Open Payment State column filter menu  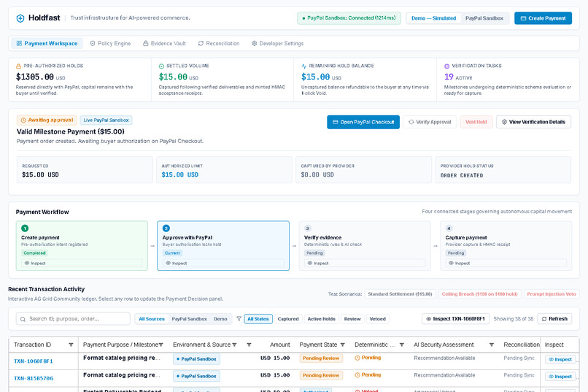click(342, 345)
